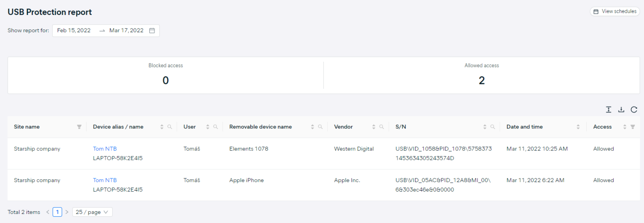Click the Vendor column search icon
Image resolution: width=644 pixels, height=223 pixels.
click(x=382, y=127)
